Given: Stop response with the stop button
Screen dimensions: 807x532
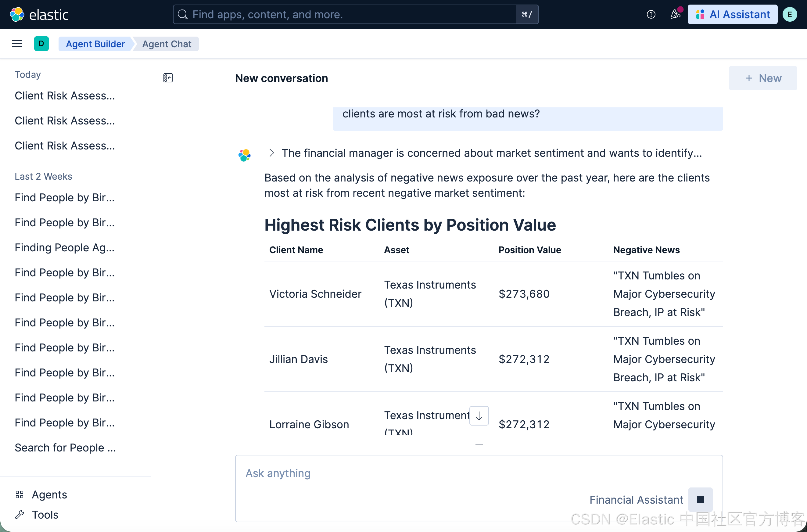Looking at the screenshot, I should pos(700,499).
